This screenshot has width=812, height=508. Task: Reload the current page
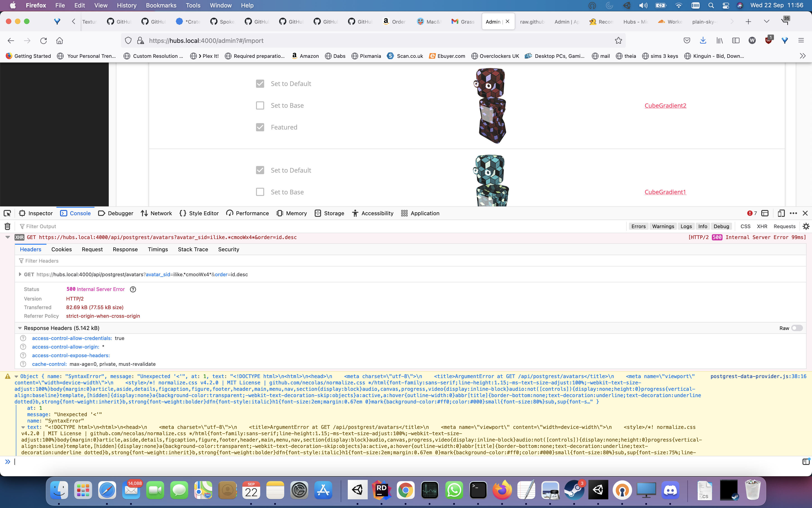click(43, 41)
